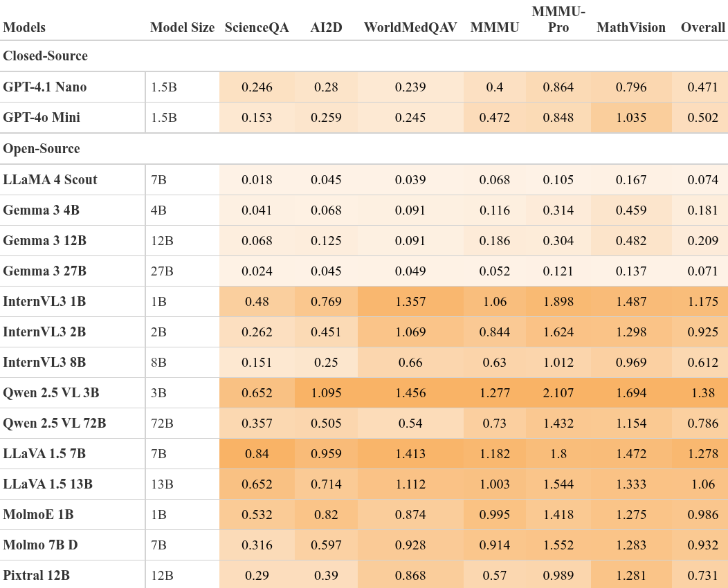The image size is (728, 588).
Task: Click the Qwen 2.5 VL 3B model name
Action: click(x=51, y=393)
